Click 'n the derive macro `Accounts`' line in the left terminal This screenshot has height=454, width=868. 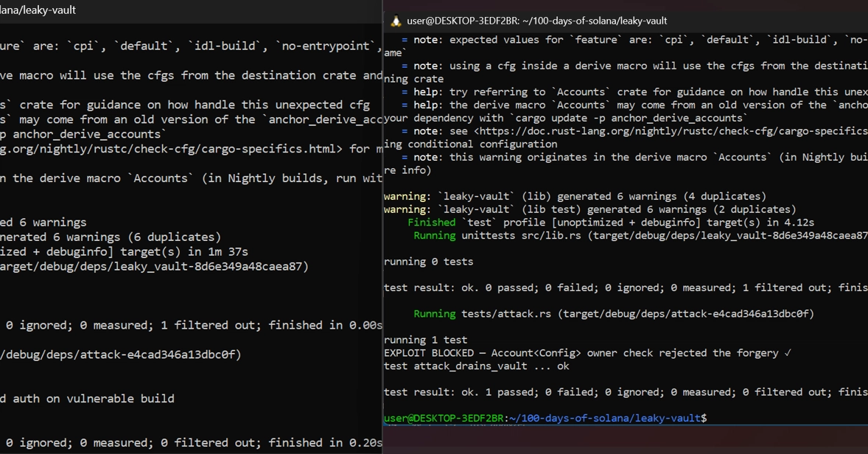pos(191,178)
